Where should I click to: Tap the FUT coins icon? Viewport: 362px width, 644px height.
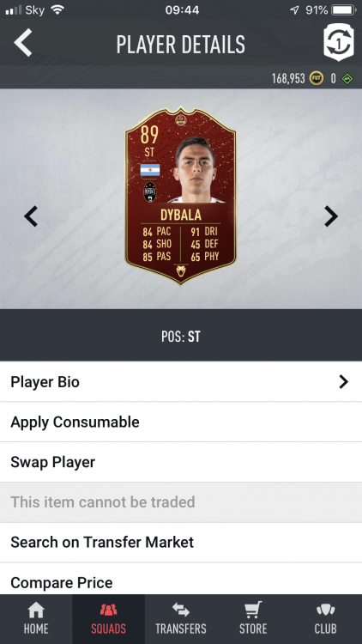pos(317,78)
